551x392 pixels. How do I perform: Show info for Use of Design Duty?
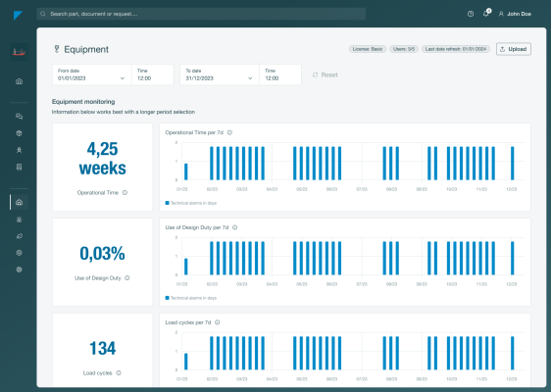pyautogui.click(x=127, y=278)
